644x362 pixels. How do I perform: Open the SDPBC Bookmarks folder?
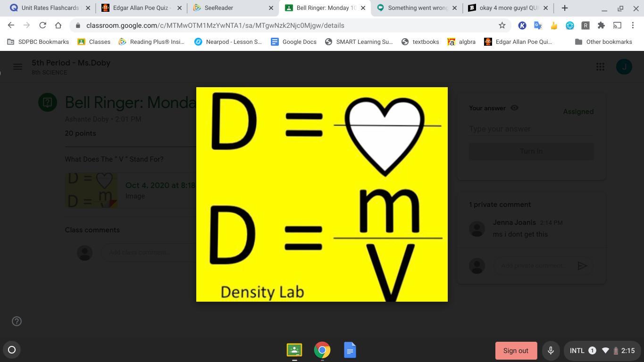coord(38,42)
